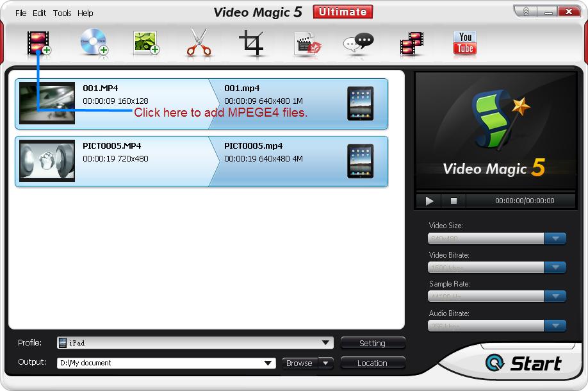Expand the Video Size dropdown
This screenshot has height=391, width=588.
(555, 238)
